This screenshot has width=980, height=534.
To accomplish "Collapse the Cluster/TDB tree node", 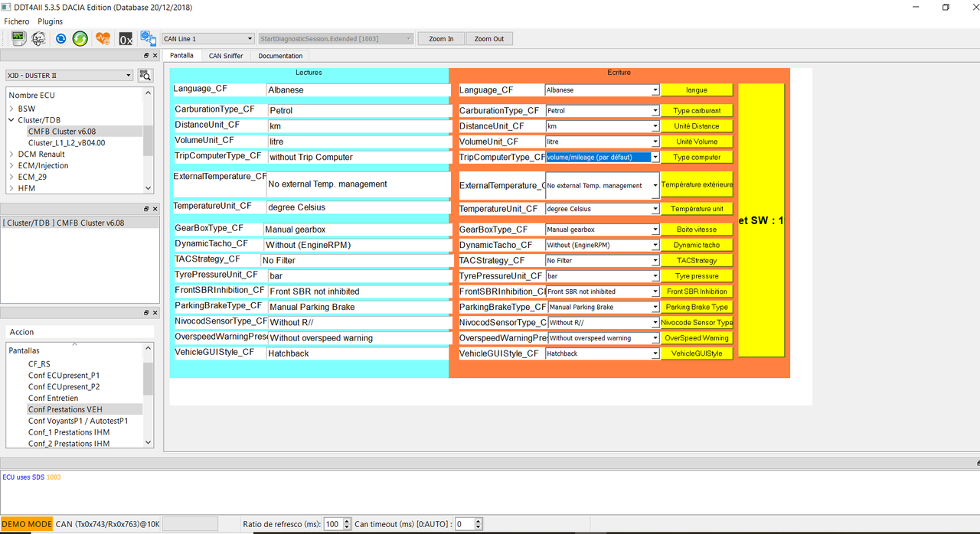I will coord(11,120).
